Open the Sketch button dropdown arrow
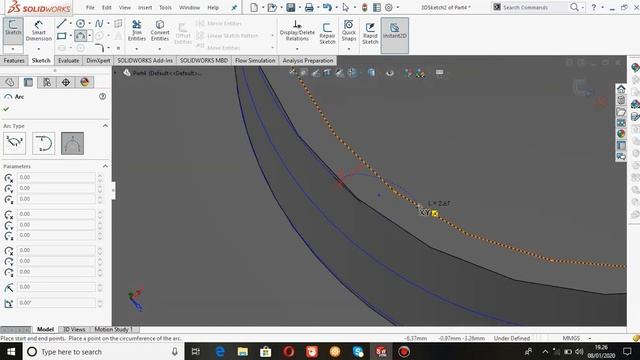 (13, 49)
